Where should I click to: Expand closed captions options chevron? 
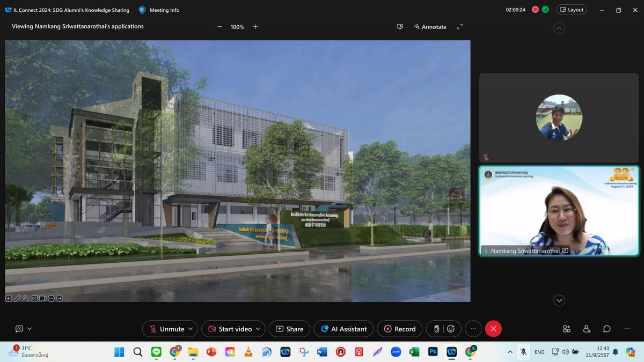[x=30, y=329]
